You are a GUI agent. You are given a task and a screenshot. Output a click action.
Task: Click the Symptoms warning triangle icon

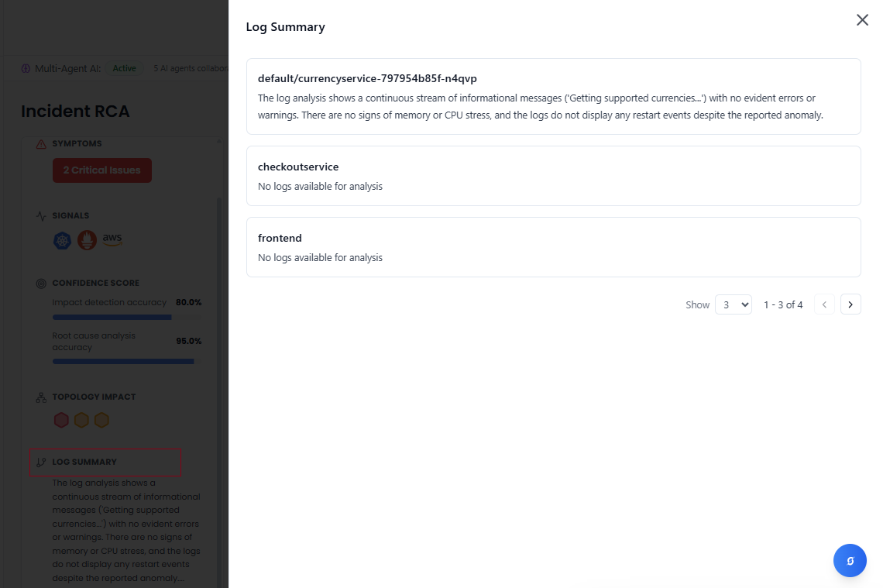[x=41, y=143]
